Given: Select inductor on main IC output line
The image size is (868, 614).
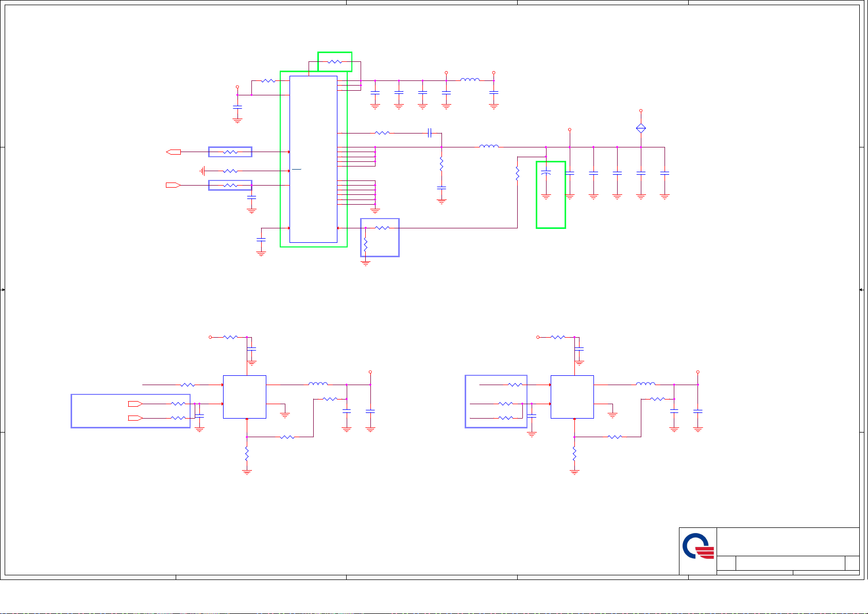Looking at the screenshot, I should (x=489, y=146).
